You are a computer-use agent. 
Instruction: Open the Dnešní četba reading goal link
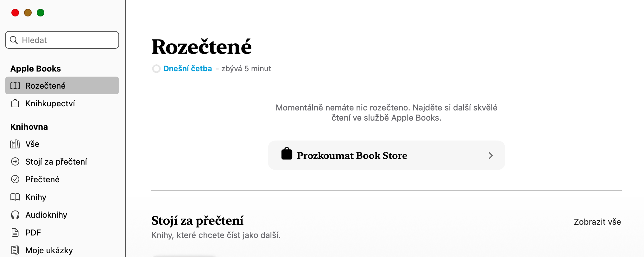click(187, 69)
